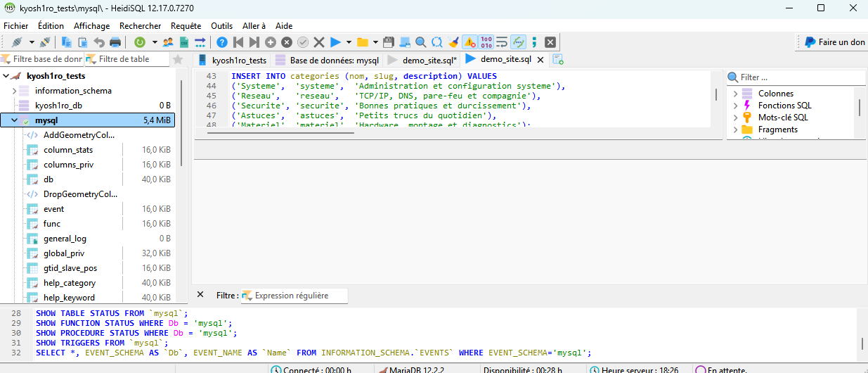Click the Save floppy disk icon
Viewport: 868px width, 373px height.
coord(389,42)
